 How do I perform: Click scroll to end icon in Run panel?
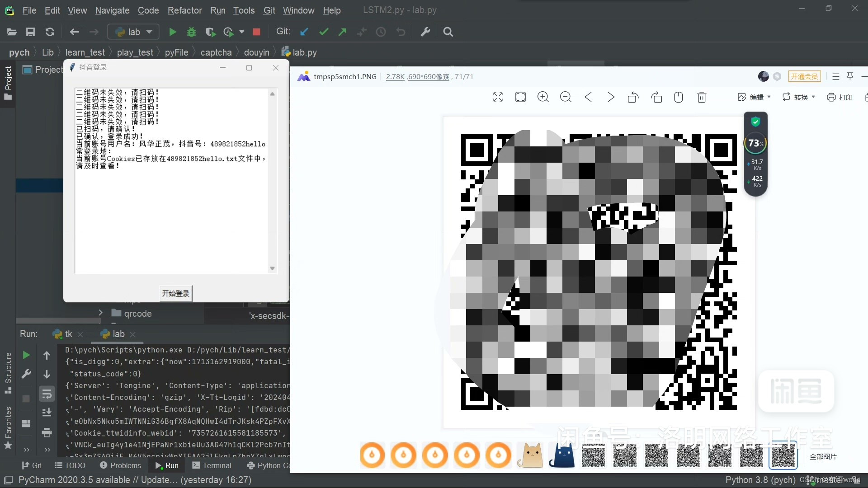point(47,413)
